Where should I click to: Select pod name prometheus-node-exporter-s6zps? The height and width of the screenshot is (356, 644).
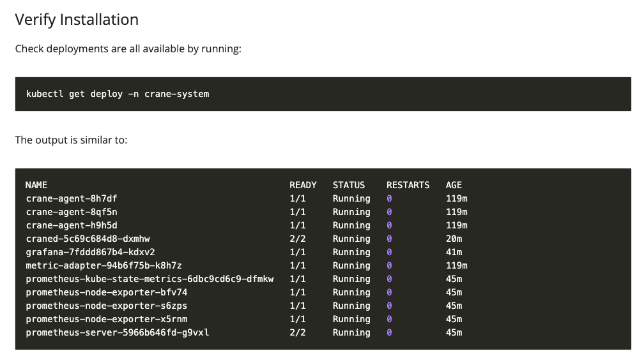[107, 306]
